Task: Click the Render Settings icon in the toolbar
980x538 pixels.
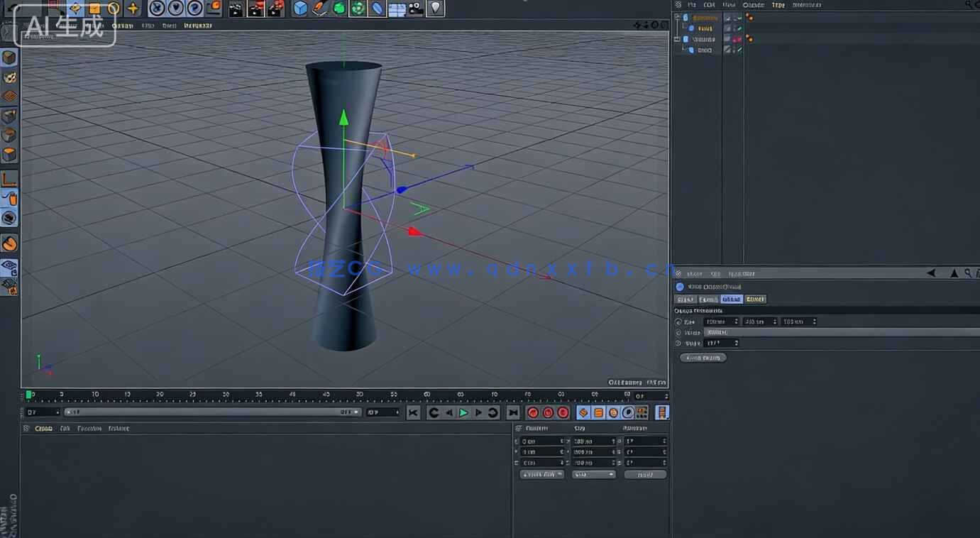Action: pos(275,9)
